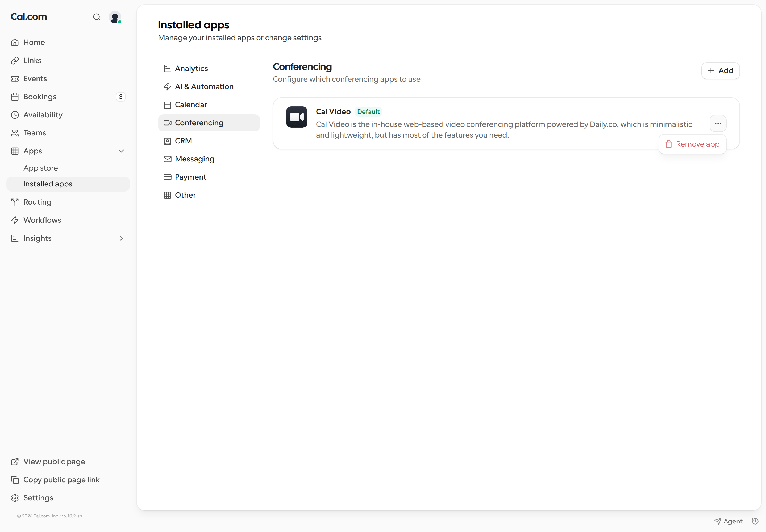Image resolution: width=766 pixels, height=532 pixels.
Task: Open Links page
Action: pos(68,60)
